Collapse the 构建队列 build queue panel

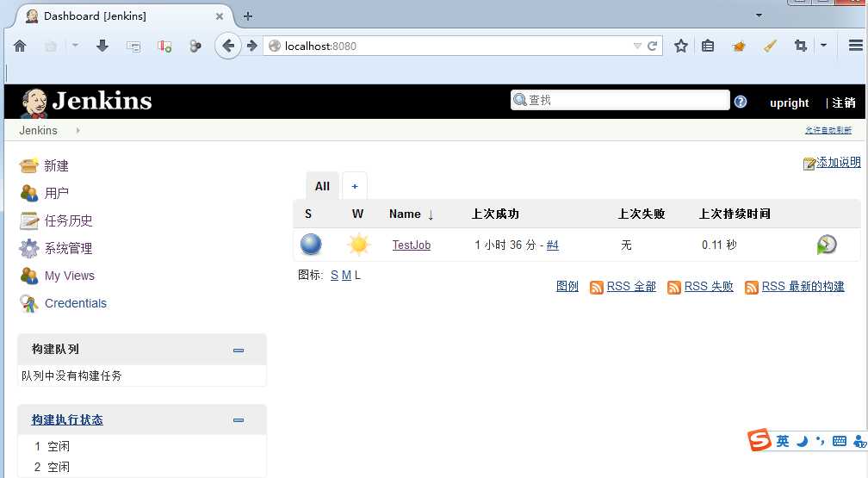click(239, 350)
